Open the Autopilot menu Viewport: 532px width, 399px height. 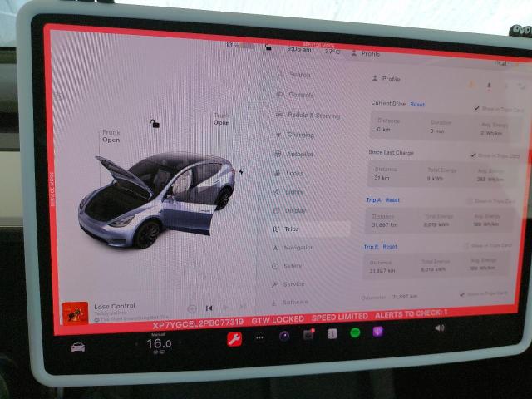click(x=293, y=154)
